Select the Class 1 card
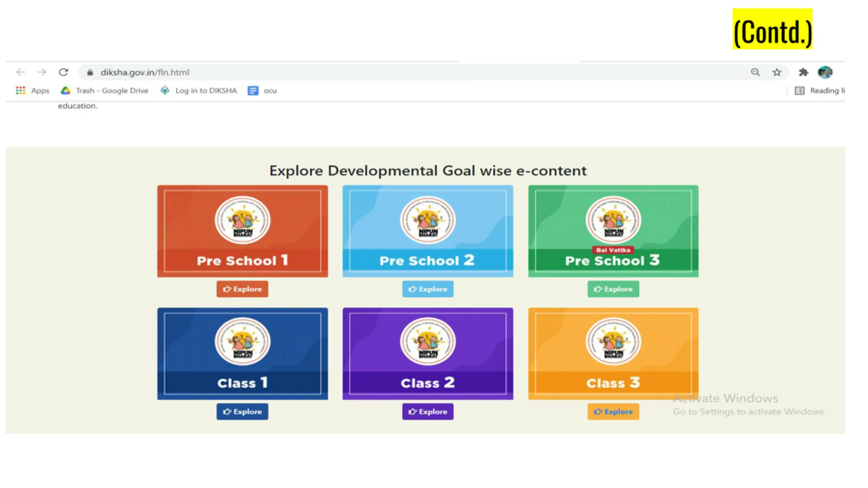The image size is (868, 488). coord(242,354)
